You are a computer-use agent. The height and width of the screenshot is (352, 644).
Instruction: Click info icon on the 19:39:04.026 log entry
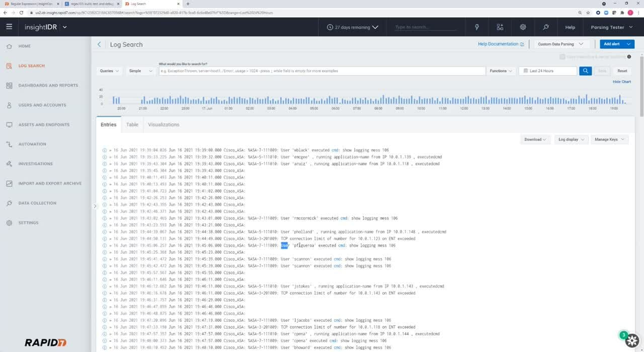tap(105, 150)
